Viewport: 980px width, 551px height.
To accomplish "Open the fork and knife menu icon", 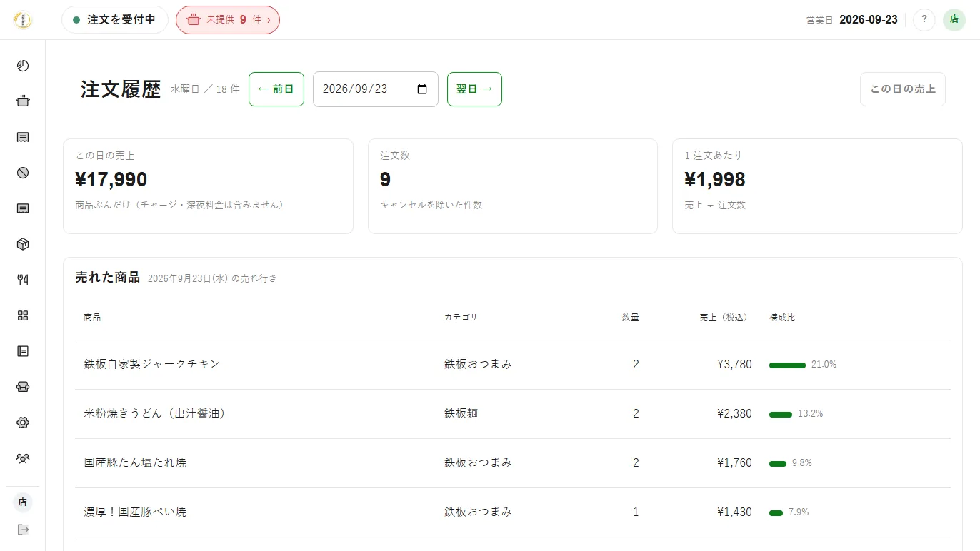I will pos(23,280).
